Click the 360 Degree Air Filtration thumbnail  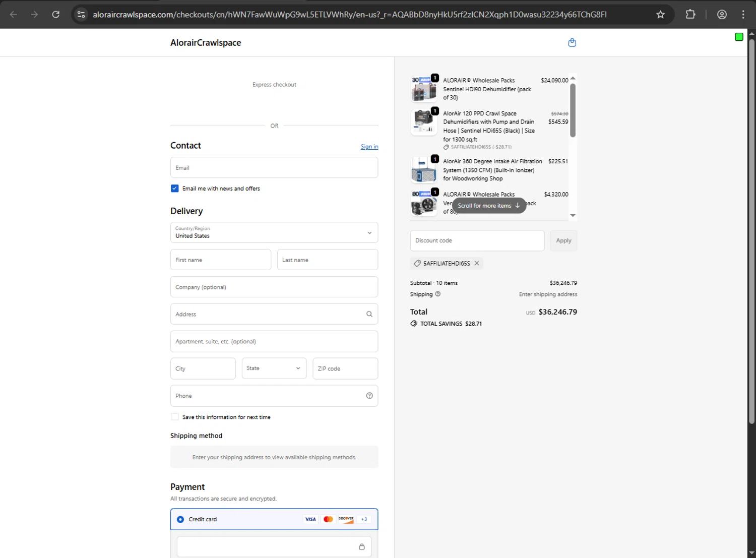[424, 170]
